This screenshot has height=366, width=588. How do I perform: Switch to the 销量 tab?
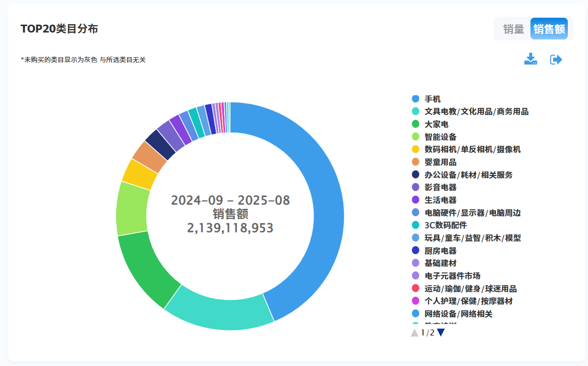click(513, 29)
